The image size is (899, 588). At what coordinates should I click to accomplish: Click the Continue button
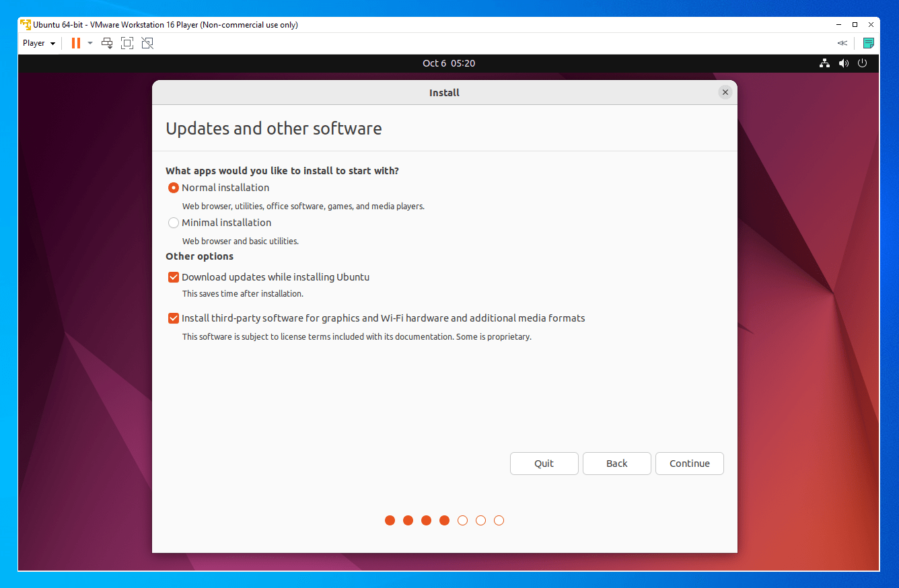690,464
